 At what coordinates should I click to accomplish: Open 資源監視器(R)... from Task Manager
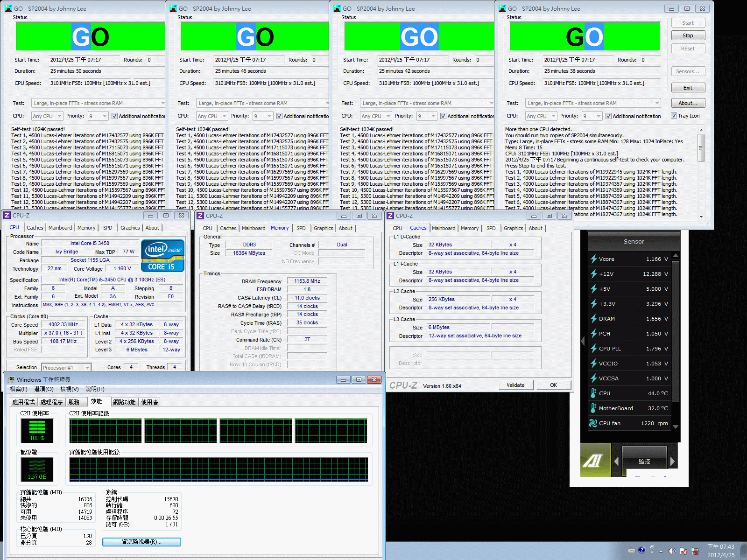[x=141, y=542]
